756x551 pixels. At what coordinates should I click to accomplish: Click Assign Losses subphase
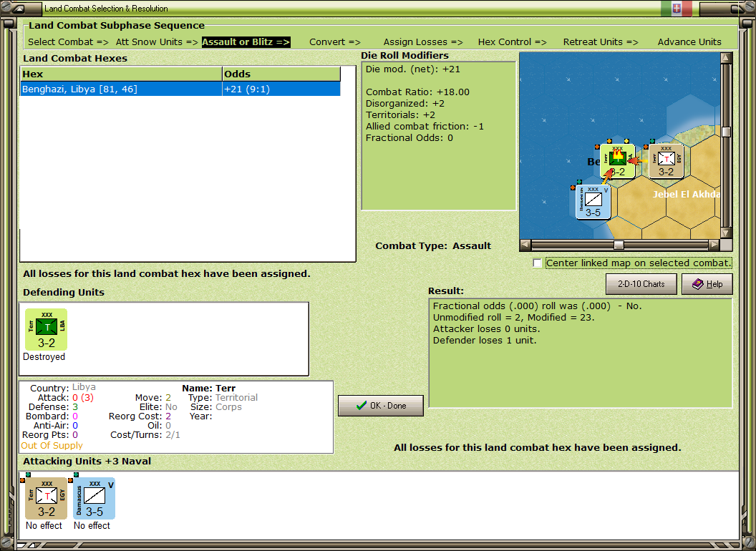point(423,42)
